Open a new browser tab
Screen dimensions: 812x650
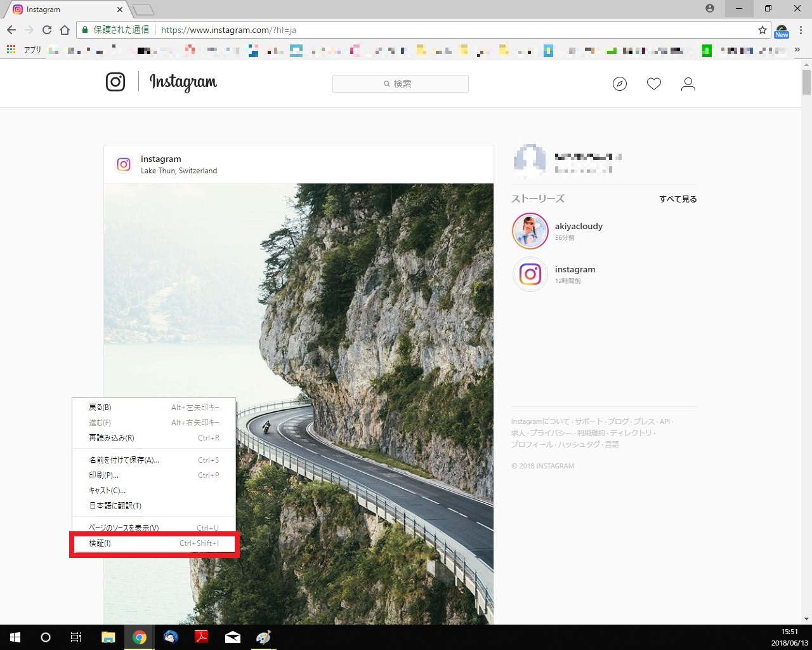144,10
